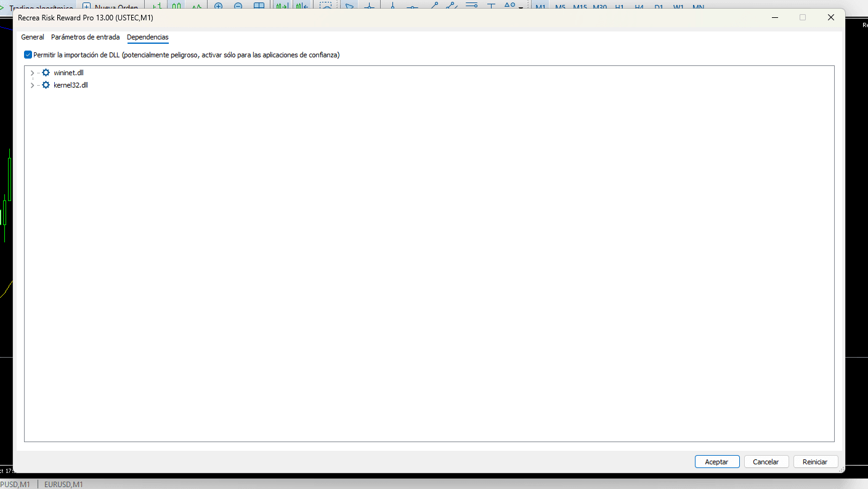Click the gear icon beside kernel32.dll

46,85
